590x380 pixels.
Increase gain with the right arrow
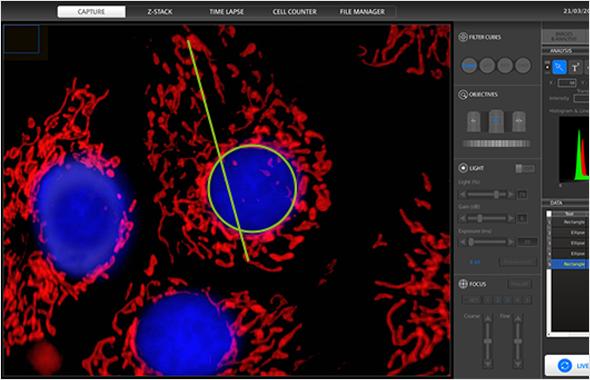click(x=511, y=218)
